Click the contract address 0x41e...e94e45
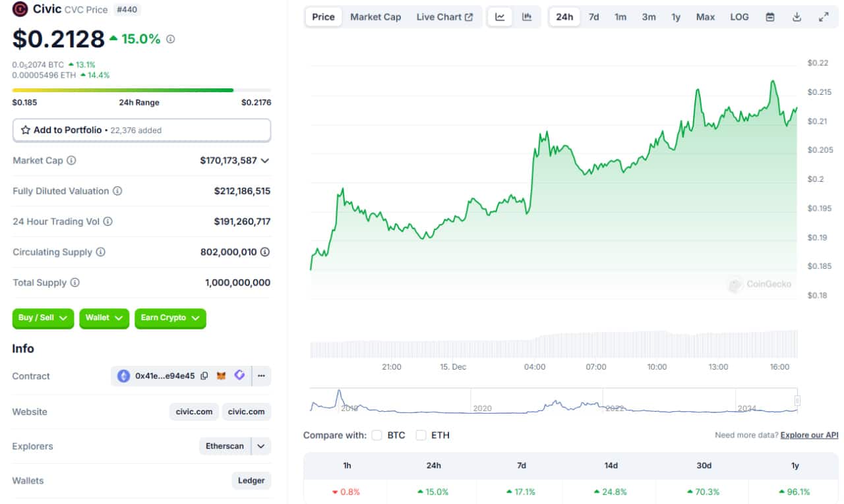Viewport: 844px width, 504px height. point(165,376)
